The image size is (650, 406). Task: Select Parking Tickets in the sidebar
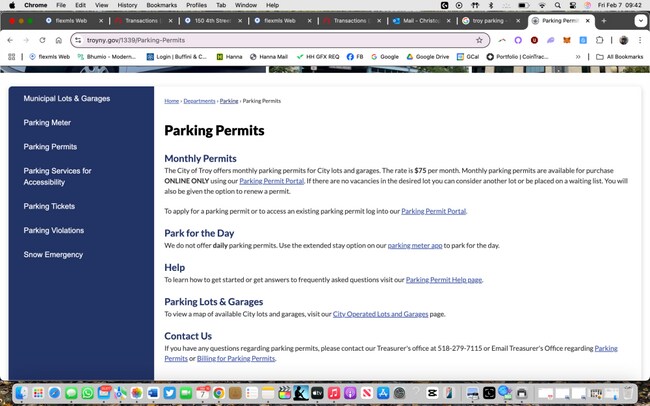pos(49,207)
